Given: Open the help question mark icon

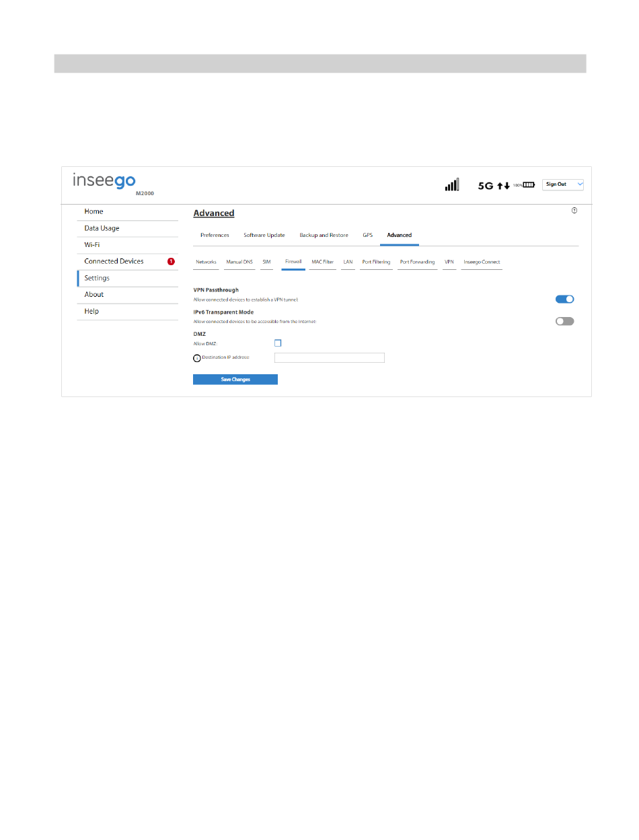Looking at the screenshot, I should point(574,210).
